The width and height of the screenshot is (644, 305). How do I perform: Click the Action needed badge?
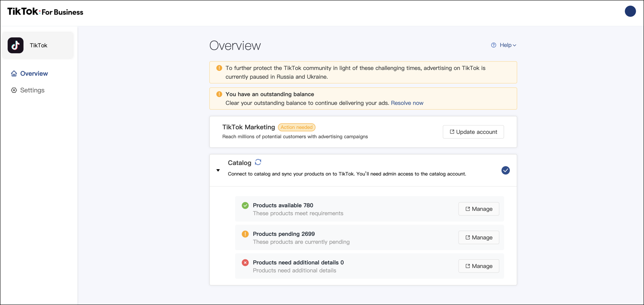[296, 127]
